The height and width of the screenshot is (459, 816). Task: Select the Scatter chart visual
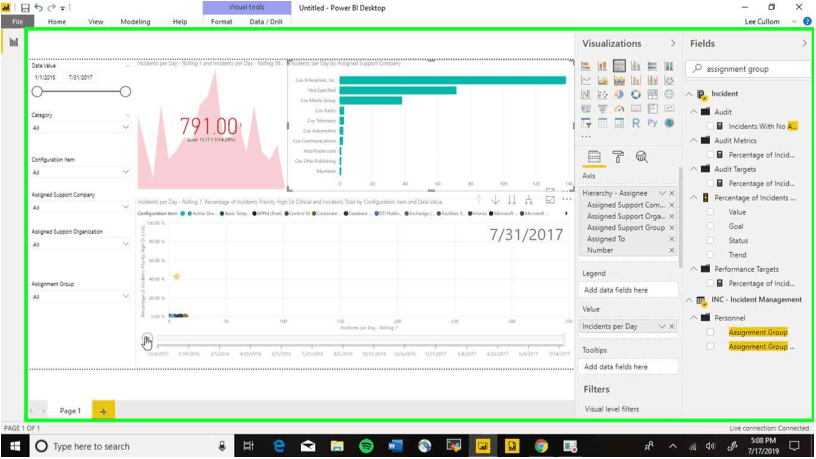coord(603,94)
